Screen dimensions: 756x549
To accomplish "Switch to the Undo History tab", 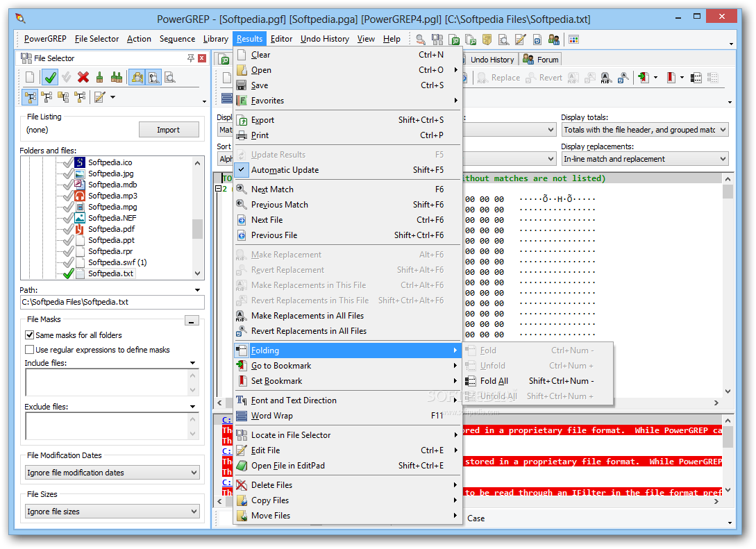I will pyautogui.click(x=489, y=59).
